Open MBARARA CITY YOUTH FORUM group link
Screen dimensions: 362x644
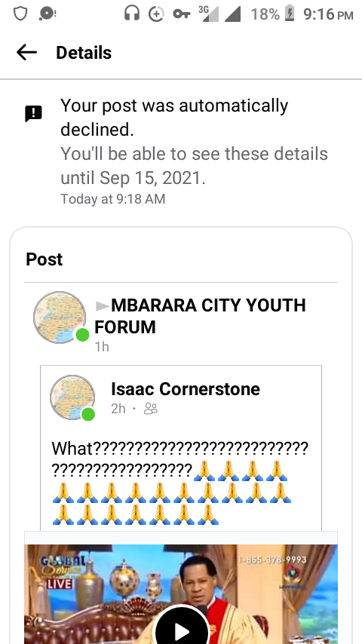coord(200,316)
